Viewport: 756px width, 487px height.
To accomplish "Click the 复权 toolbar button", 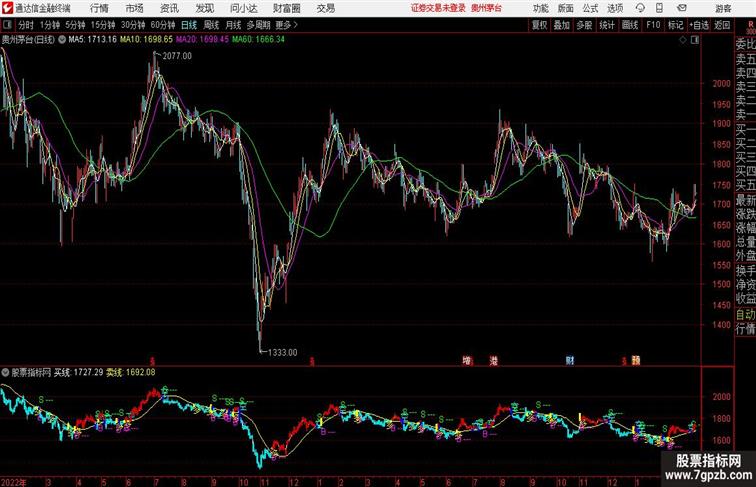I will [x=540, y=25].
